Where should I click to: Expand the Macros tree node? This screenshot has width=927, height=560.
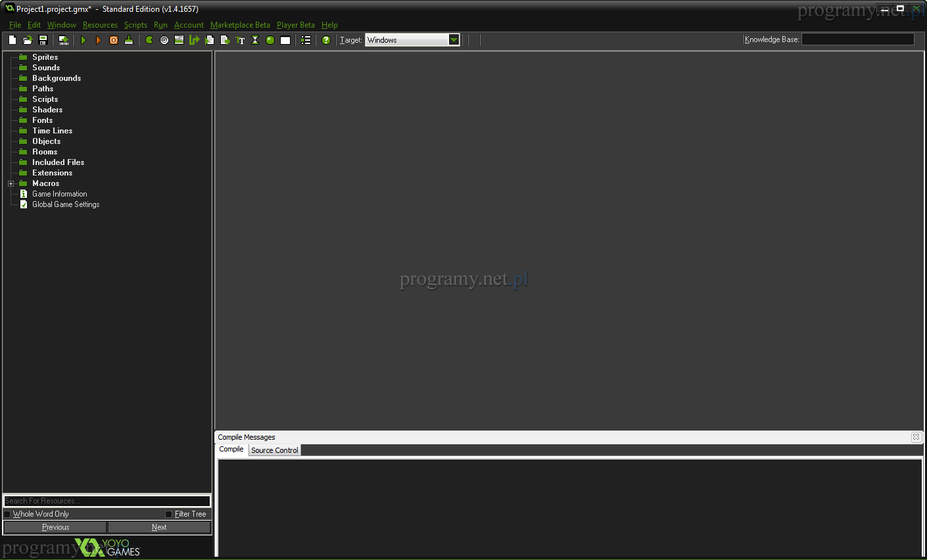(x=11, y=183)
